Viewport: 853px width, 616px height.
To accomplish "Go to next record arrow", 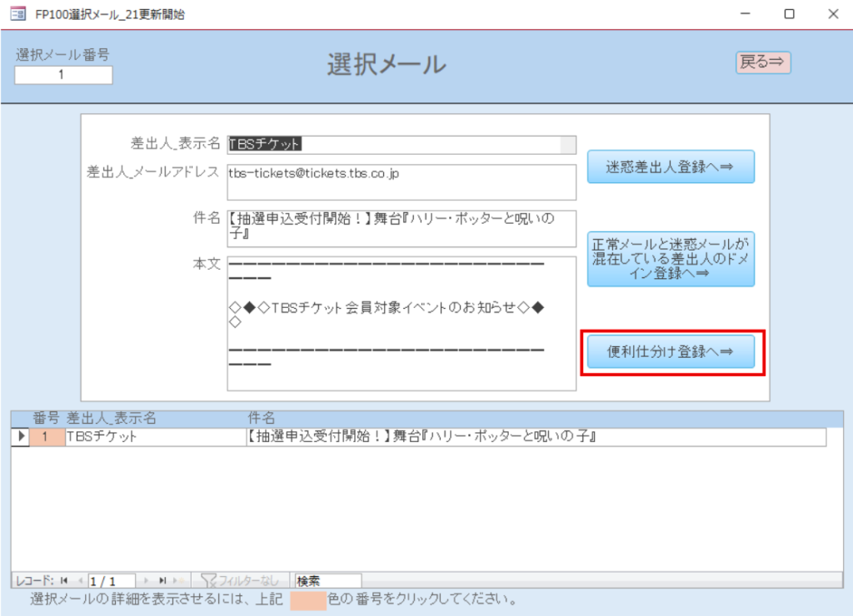I will [x=147, y=580].
